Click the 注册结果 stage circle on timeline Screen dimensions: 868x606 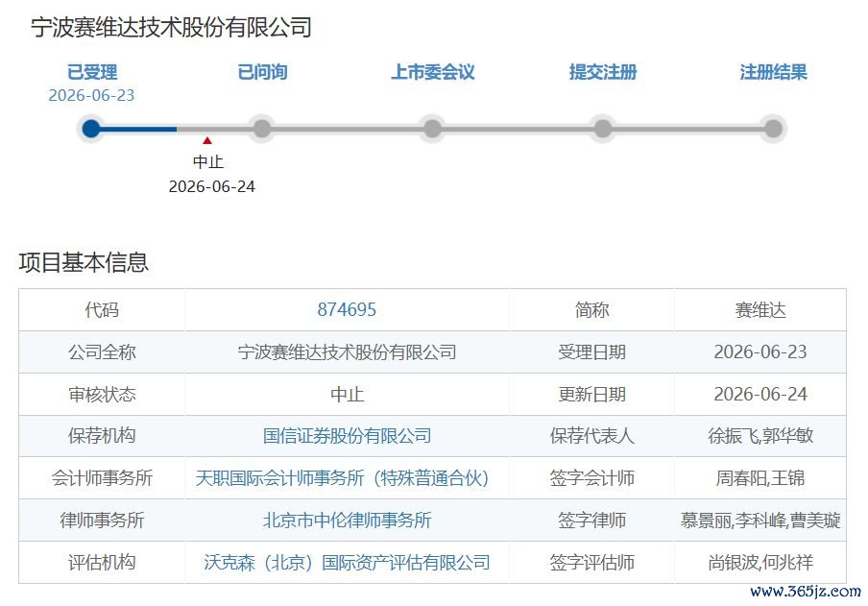click(x=773, y=129)
